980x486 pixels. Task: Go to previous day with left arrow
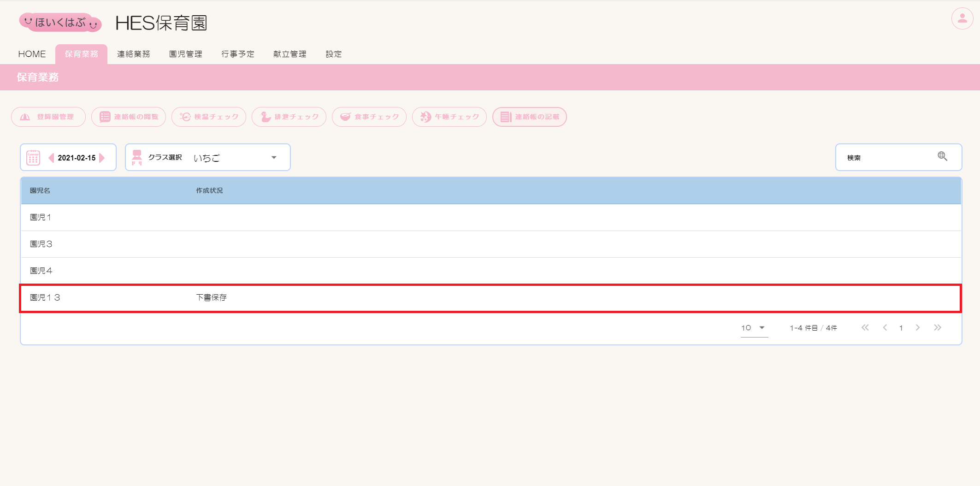[x=51, y=158]
